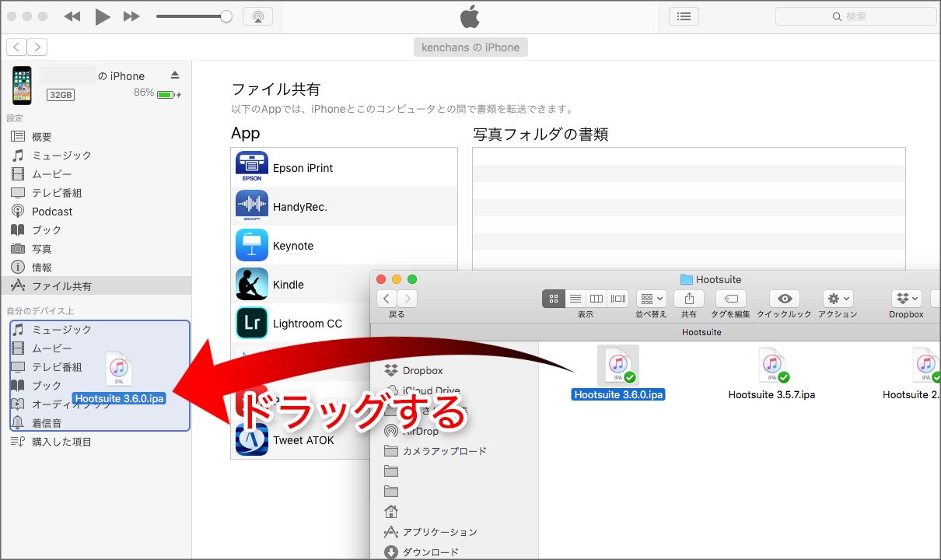The image size is (941, 560).
Task: Select the Keynote app
Action: 344,245
